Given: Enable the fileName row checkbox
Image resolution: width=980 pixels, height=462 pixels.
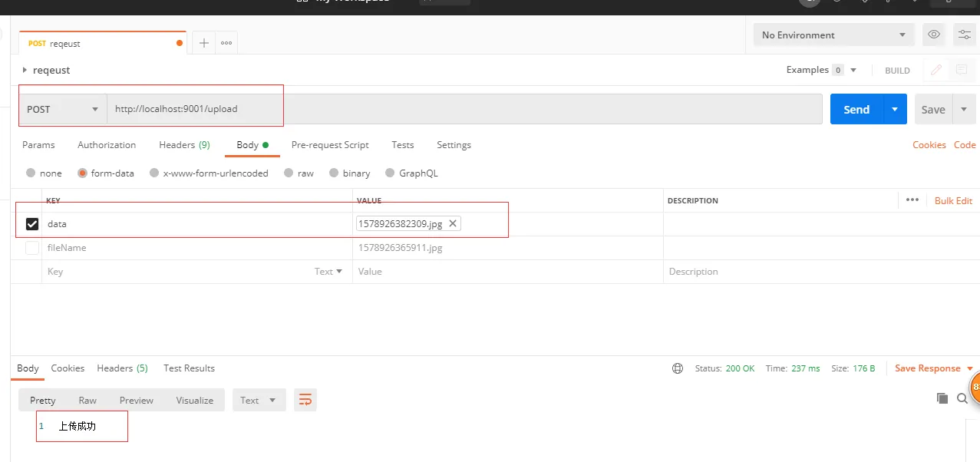Looking at the screenshot, I should [x=32, y=248].
